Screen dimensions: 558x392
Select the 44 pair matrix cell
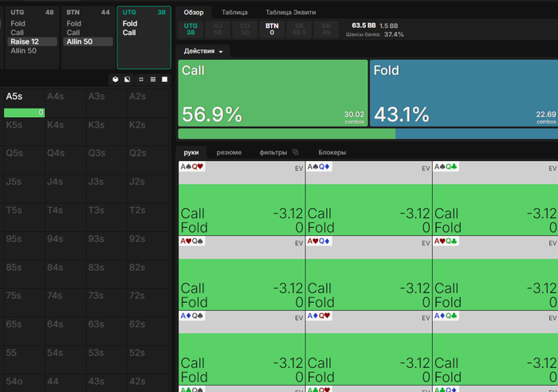65,383
